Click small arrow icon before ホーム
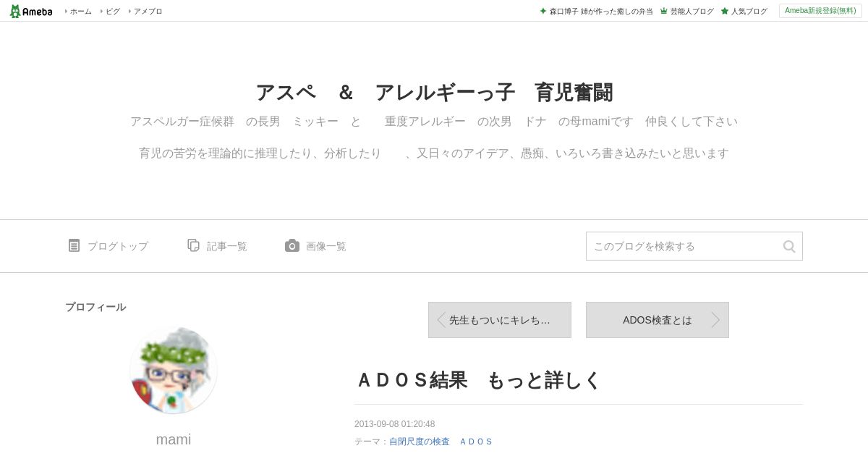868x456 pixels. point(67,12)
